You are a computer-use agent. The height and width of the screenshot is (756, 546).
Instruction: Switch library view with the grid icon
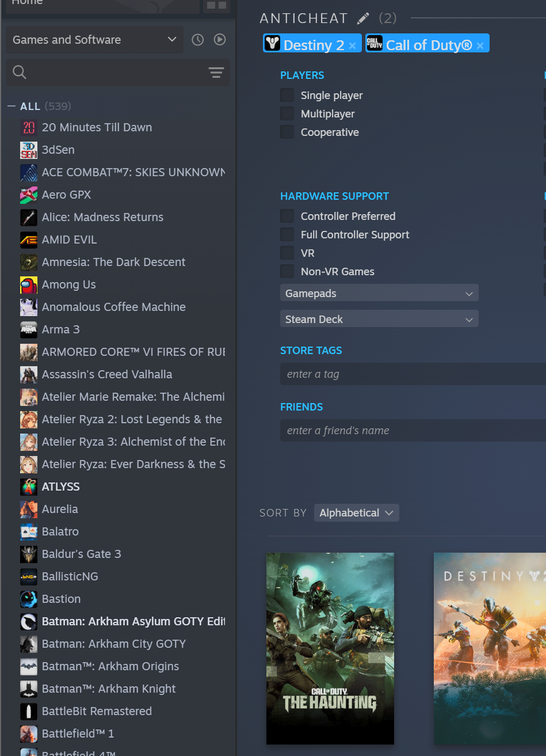[x=216, y=5]
